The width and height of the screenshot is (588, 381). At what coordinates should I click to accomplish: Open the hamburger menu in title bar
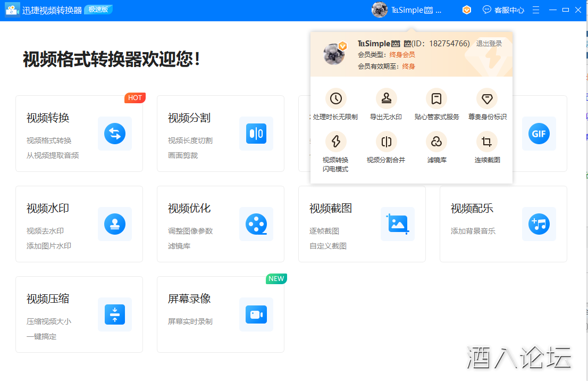[536, 10]
